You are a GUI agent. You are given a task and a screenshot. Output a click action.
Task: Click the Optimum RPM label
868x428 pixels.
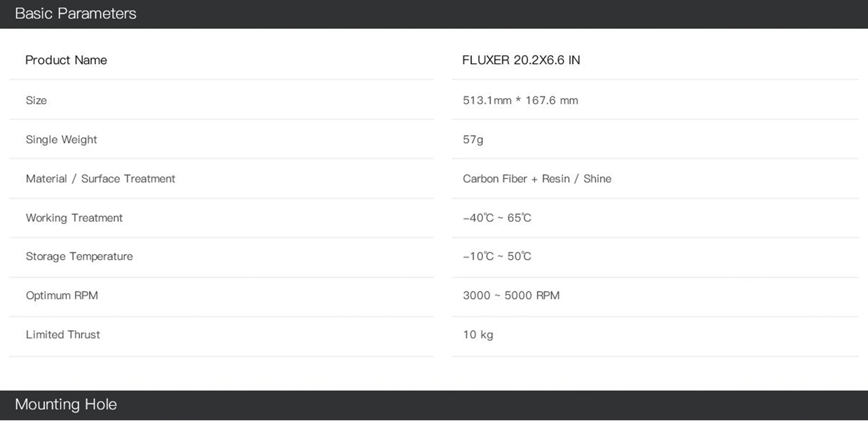[62, 296]
